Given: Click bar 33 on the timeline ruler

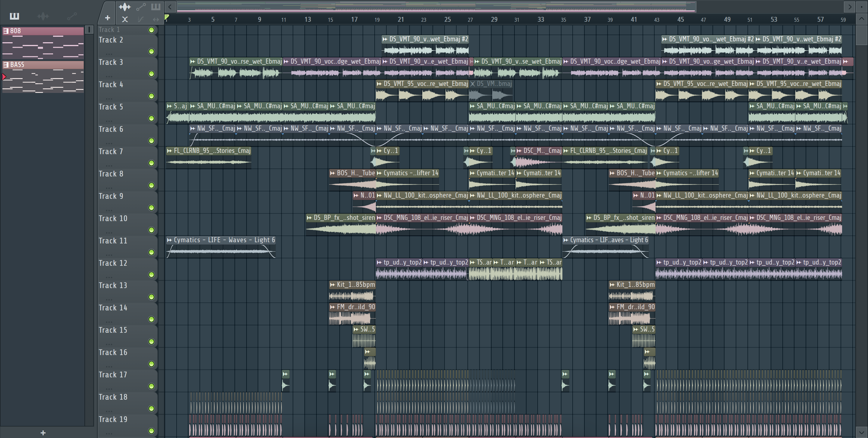Looking at the screenshot, I should point(540,19).
